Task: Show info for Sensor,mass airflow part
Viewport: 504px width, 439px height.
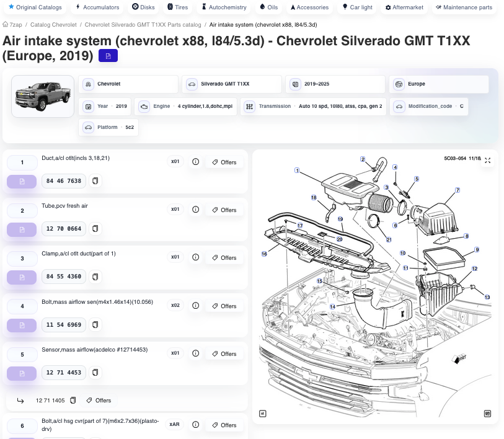Action: [x=195, y=353]
